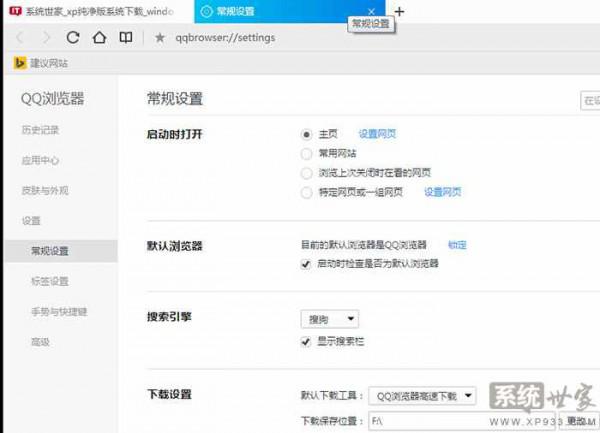Screen dimensions: 600x433
Task: Open 手势与快捷键 in the sidebar
Action: (59, 312)
